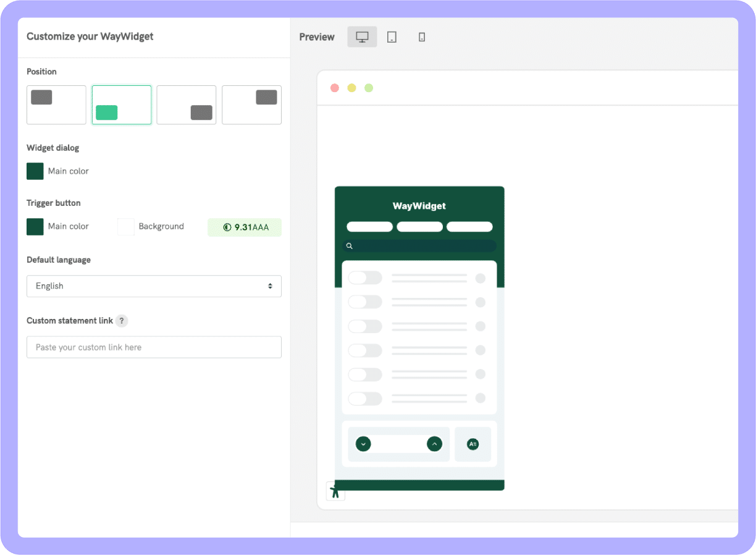Select bottom-right widget position

187,105
